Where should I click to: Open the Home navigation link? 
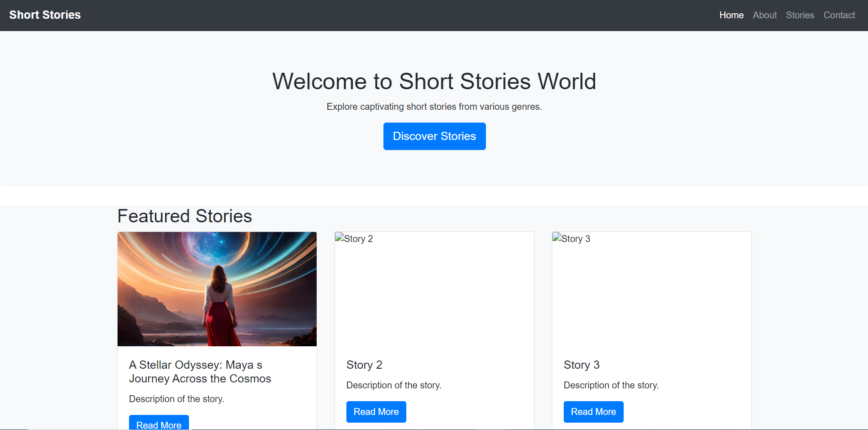pyautogui.click(x=731, y=15)
